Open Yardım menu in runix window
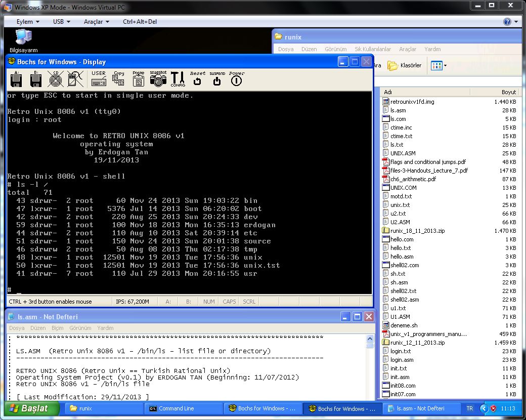Viewport: 526px width, 420px height. (432, 49)
